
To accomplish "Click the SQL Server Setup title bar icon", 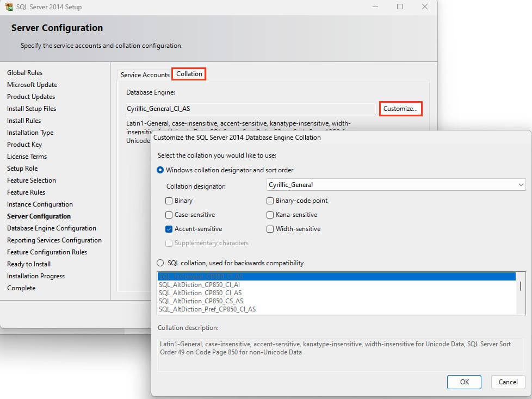I will click(9, 7).
